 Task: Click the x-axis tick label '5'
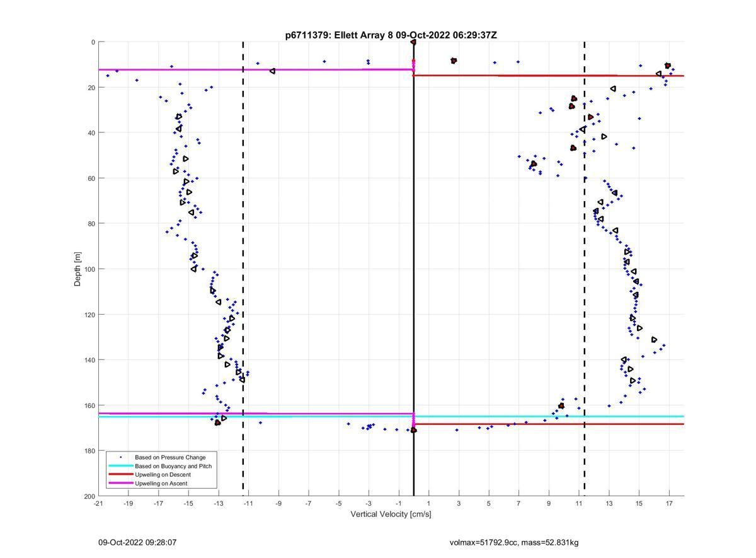pyautogui.click(x=489, y=503)
